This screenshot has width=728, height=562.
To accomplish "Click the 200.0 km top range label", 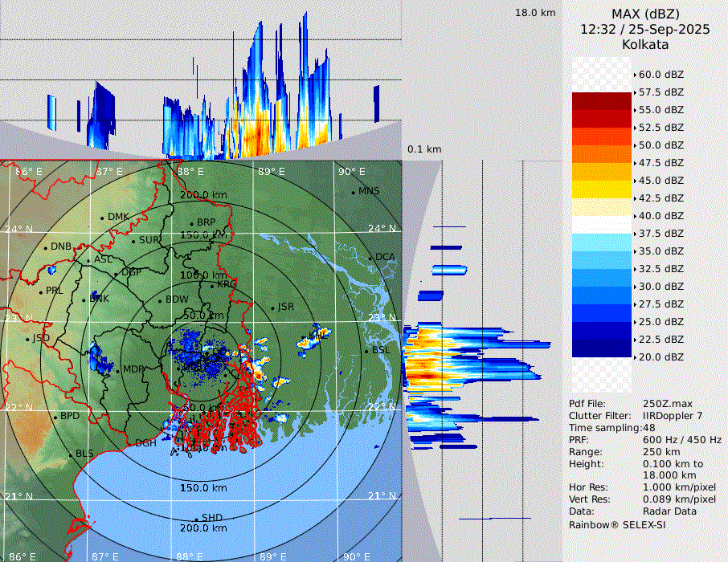I will (x=203, y=195).
